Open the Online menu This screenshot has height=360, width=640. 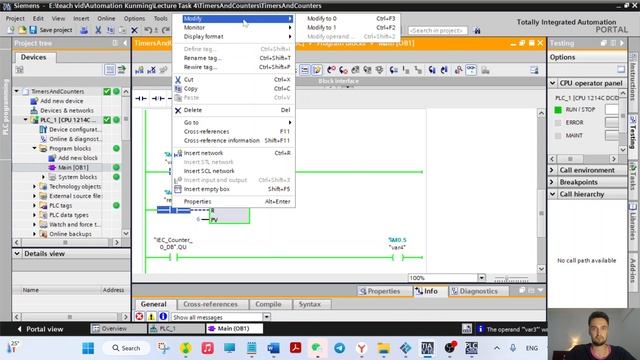point(106,18)
